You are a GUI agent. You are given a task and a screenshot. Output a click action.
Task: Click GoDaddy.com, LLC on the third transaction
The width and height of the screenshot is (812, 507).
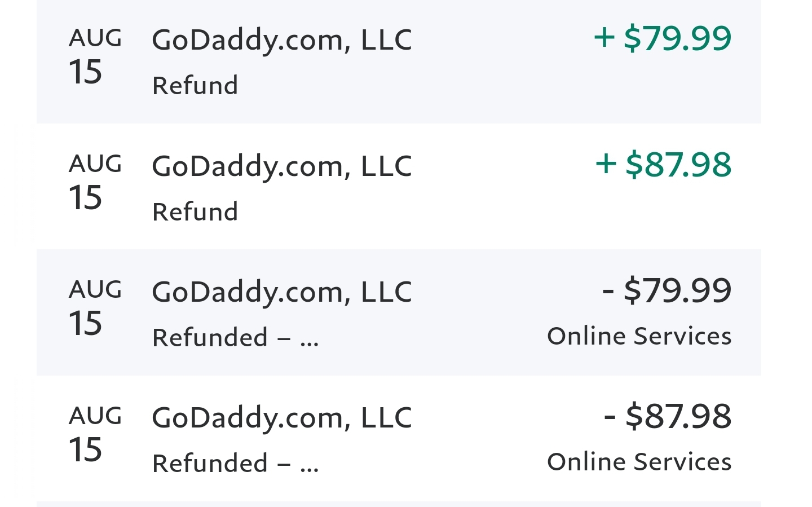coord(281,291)
